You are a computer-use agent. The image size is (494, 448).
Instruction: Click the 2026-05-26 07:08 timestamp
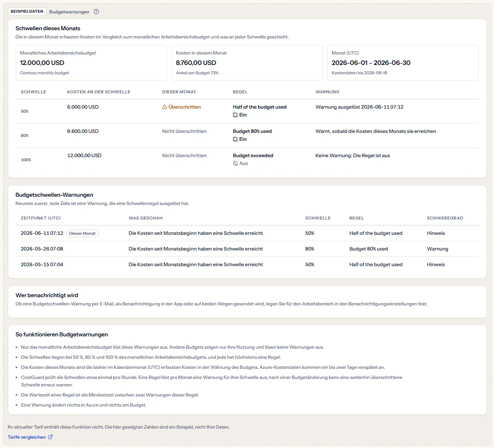(42, 249)
